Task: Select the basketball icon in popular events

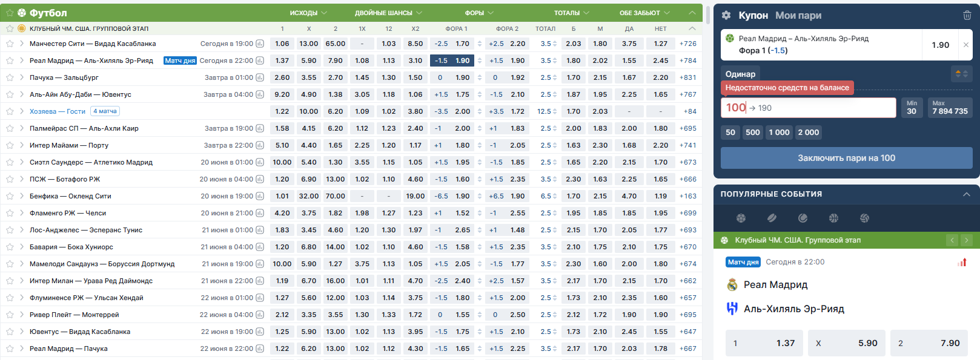Action: coord(833,218)
